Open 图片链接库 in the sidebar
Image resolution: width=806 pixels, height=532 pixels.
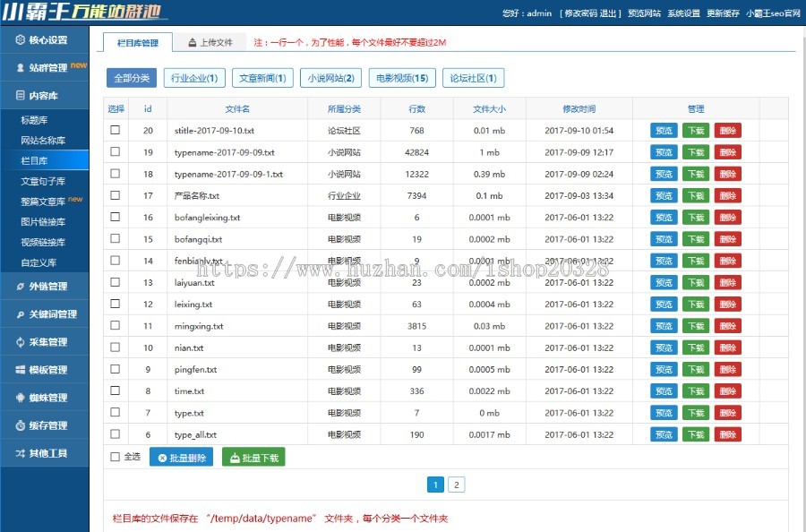tap(43, 221)
